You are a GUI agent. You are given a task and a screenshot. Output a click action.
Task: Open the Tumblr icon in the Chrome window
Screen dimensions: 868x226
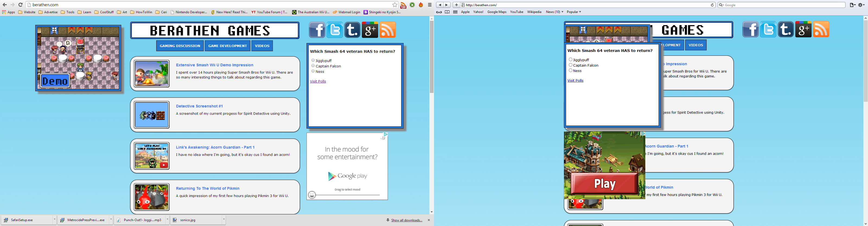(352, 30)
